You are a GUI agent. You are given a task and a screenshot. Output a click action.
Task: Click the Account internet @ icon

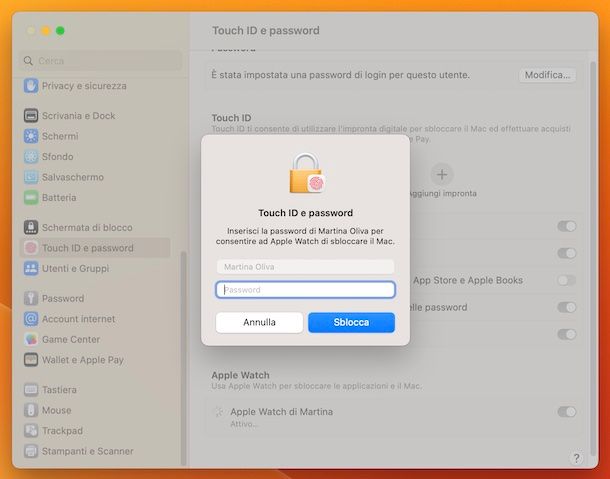[31, 319]
